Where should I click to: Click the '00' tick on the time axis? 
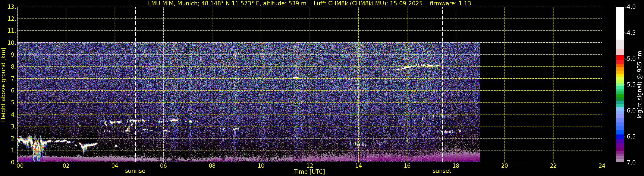pos(20,166)
